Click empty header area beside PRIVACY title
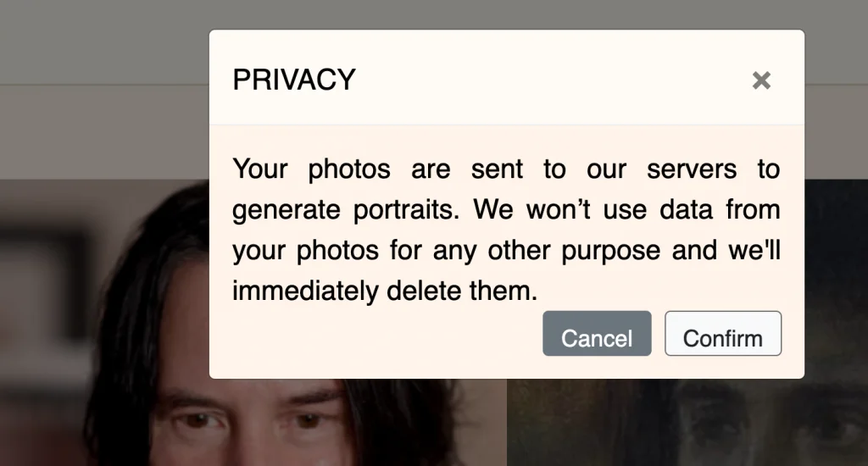 pos(554,80)
